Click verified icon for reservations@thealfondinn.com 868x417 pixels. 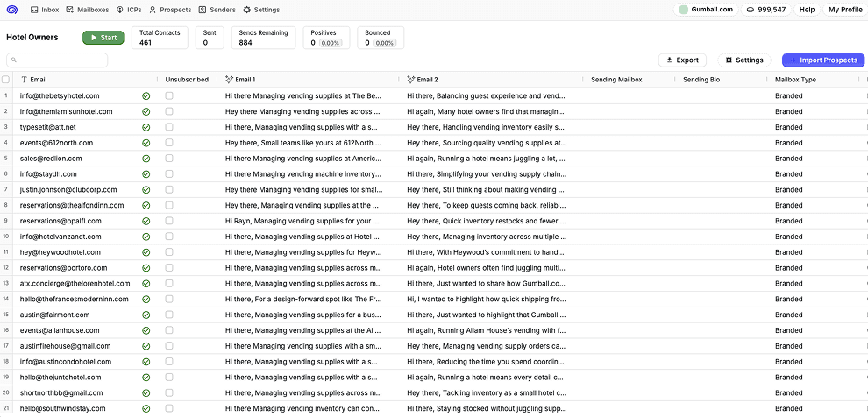tap(146, 205)
